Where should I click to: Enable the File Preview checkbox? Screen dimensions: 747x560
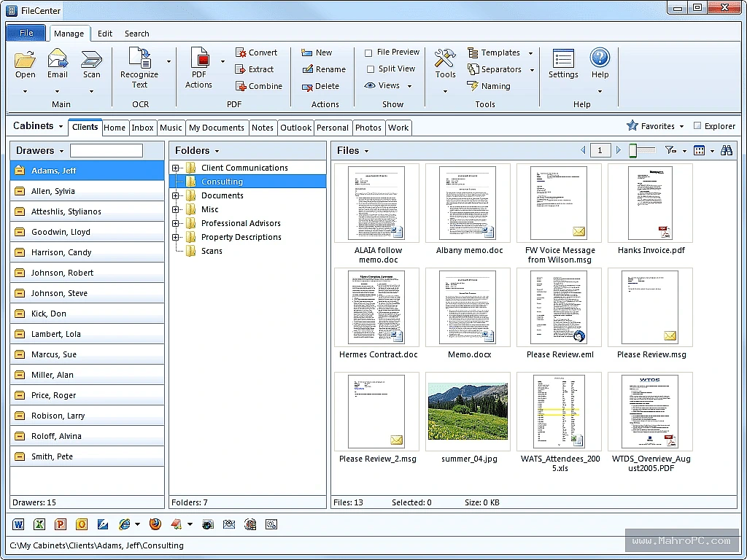(368, 52)
